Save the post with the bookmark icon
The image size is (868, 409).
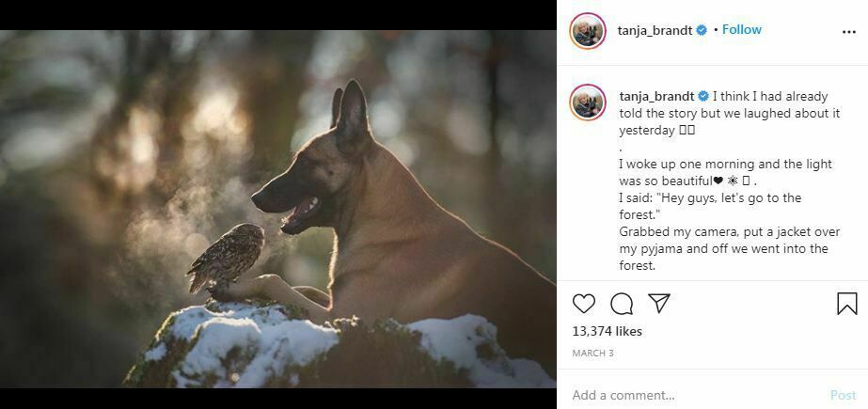pos(846,304)
